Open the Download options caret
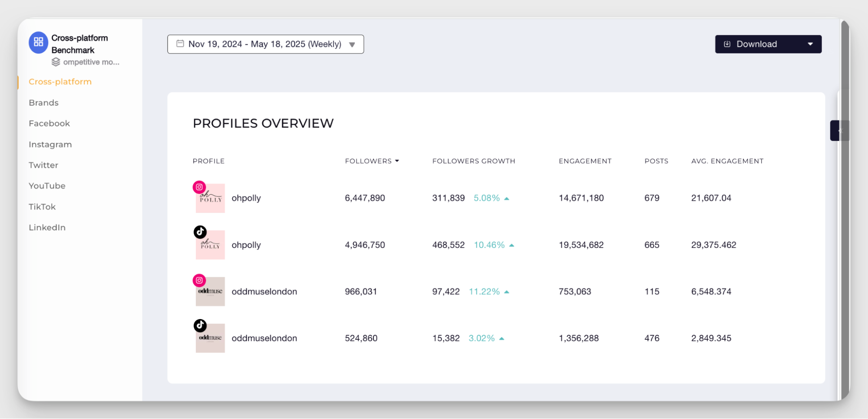Image resolution: width=868 pixels, height=419 pixels. [x=810, y=44]
